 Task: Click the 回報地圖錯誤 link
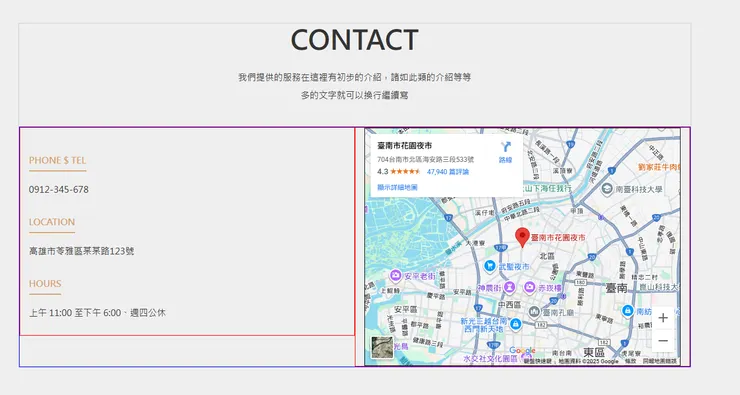pyautogui.click(x=660, y=361)
